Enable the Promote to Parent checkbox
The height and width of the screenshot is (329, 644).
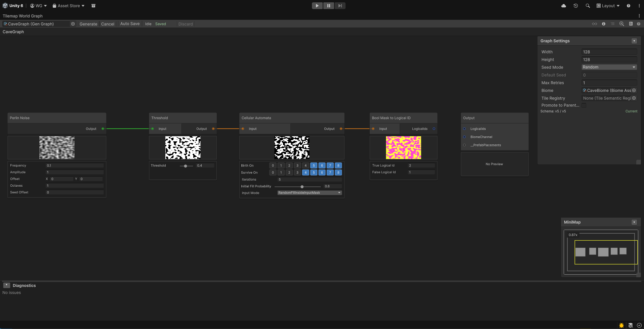coord(584,105)
